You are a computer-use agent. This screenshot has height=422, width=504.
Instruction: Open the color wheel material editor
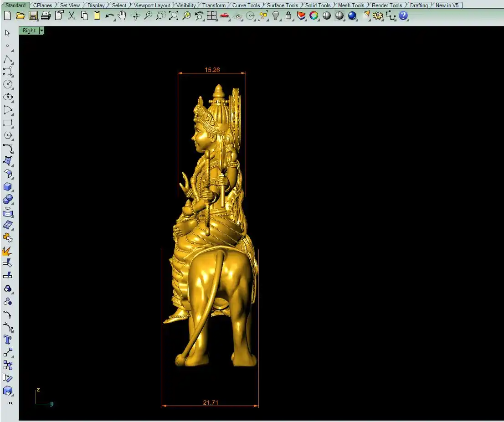(x=314, y=16)
